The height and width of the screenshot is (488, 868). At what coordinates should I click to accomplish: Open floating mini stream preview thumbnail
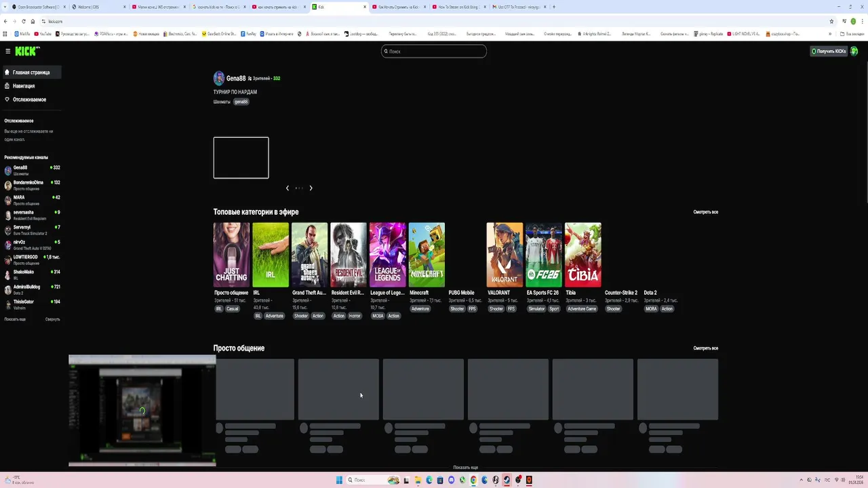tap(142, 411)
